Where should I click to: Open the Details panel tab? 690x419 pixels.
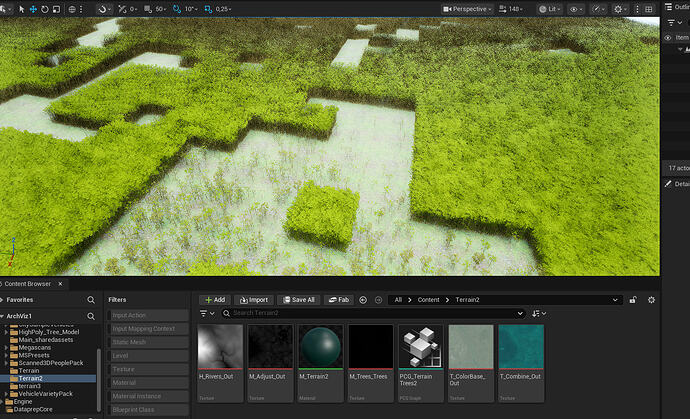pos(677,184)
